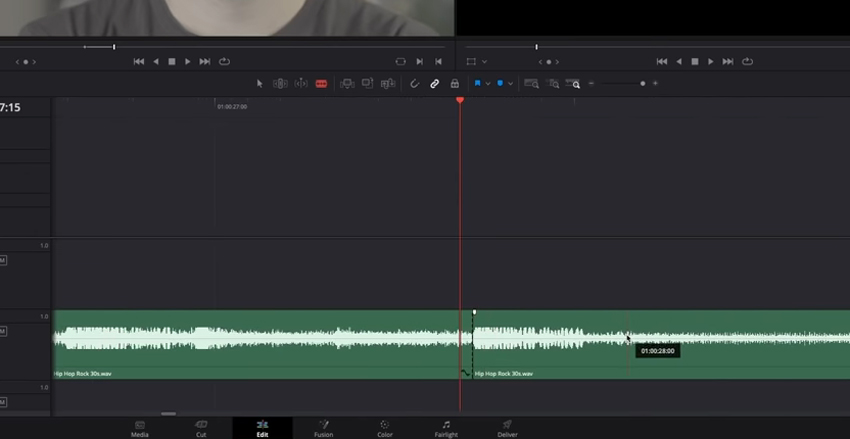850x439 pixels.
Task: Select the red Blade Edit tool
Action: pos(321,84)
